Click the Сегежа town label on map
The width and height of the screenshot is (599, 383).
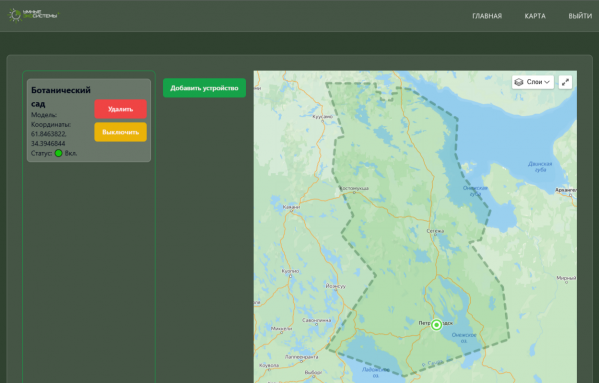click(x=435, y=231)
